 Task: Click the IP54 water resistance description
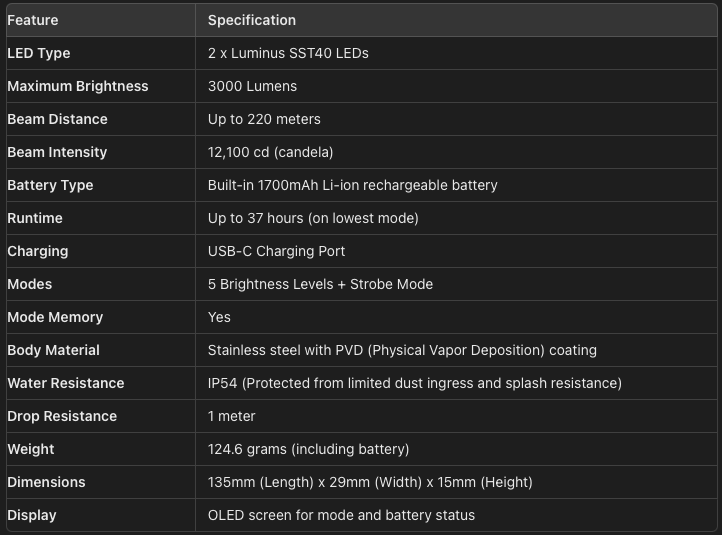click(x=414, y=383)
